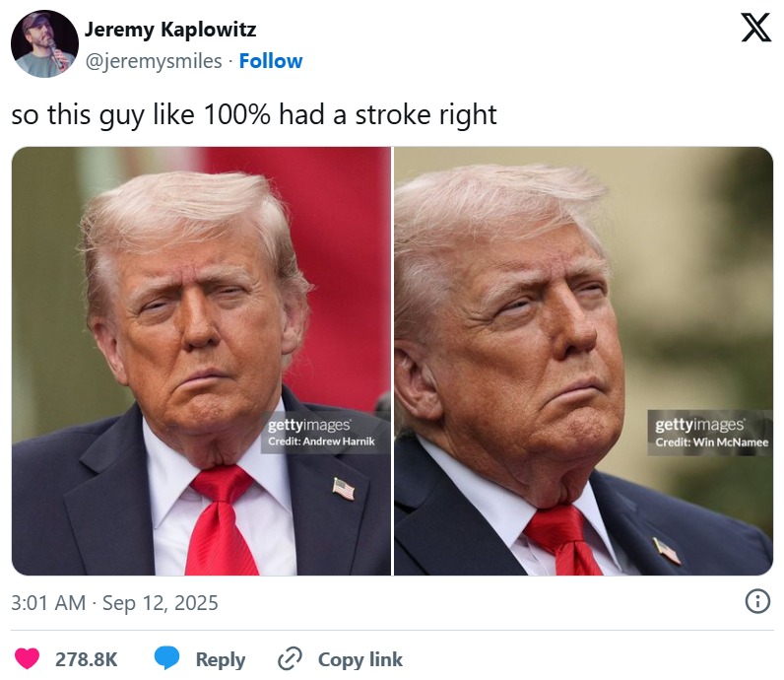Viewport: 784px width, 680px height.
Task: Click the gettyimages logo on the right photo
Action: 699,426
